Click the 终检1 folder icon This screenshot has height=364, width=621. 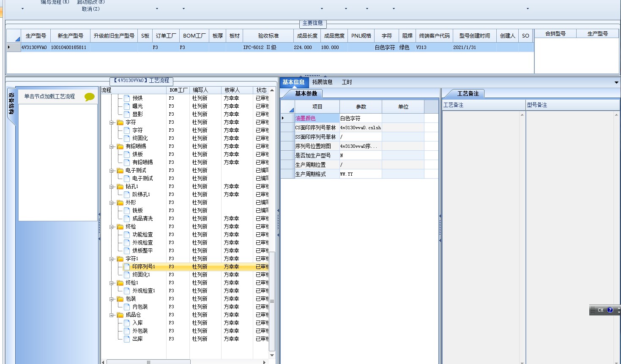(x=120, y=283)
